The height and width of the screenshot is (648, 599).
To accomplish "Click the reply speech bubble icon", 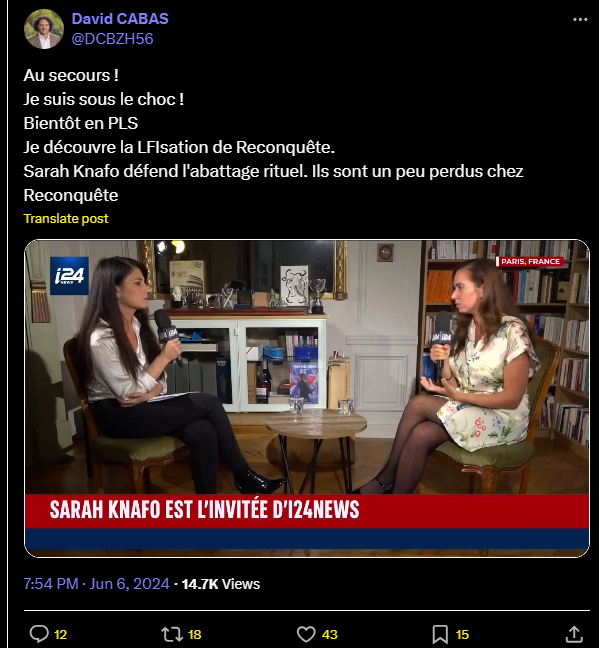I will pos(39,634).
